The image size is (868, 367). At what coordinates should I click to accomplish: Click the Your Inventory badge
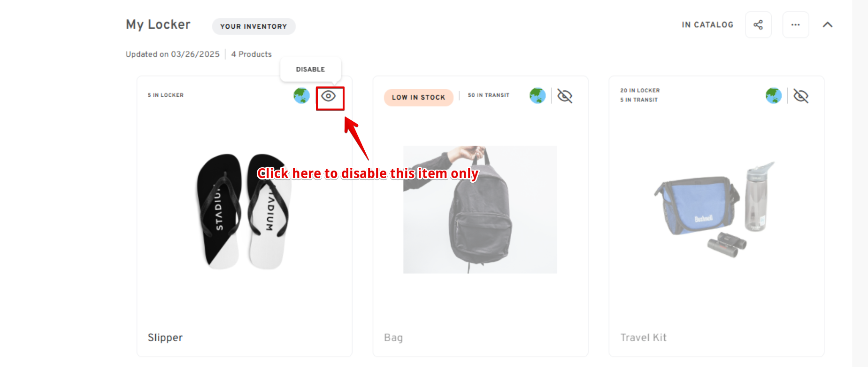(x=253, y=26)
